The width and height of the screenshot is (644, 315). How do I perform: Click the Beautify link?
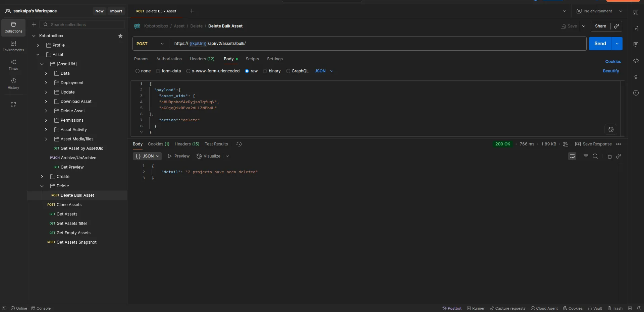pos(611,71)
